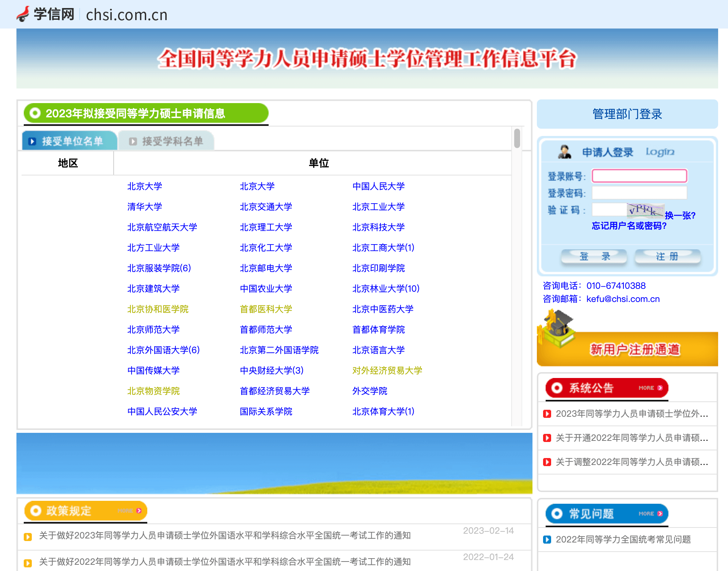This screenshot has width=728, height=571.
Task: Focus the 登录账号 input field
Action: pyautogui.click(x=640, y=176)
